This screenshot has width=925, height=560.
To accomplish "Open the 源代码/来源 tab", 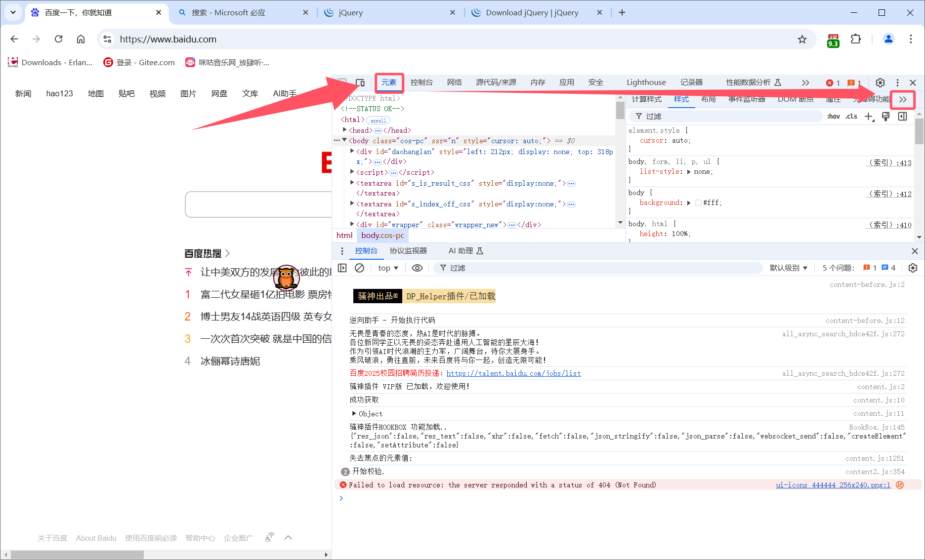I will (x=496, y=82).
